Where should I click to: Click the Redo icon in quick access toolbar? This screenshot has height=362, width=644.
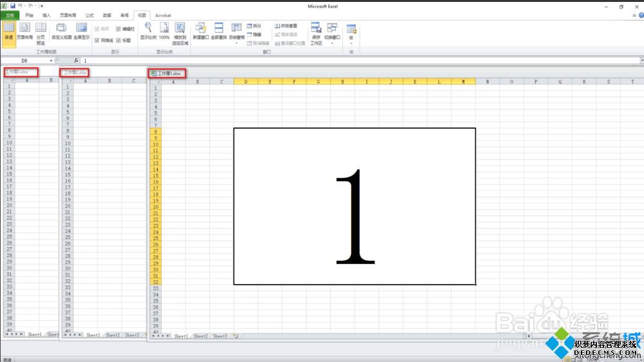click(x=30, y=6)
